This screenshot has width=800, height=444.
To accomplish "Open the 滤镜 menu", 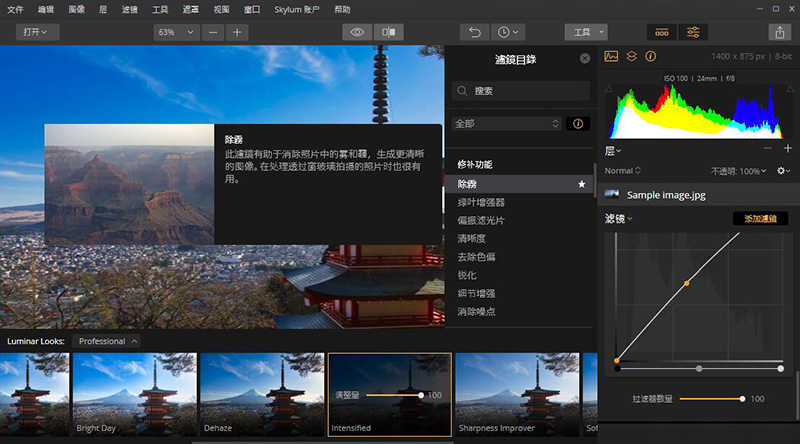I will coord(130,9).
